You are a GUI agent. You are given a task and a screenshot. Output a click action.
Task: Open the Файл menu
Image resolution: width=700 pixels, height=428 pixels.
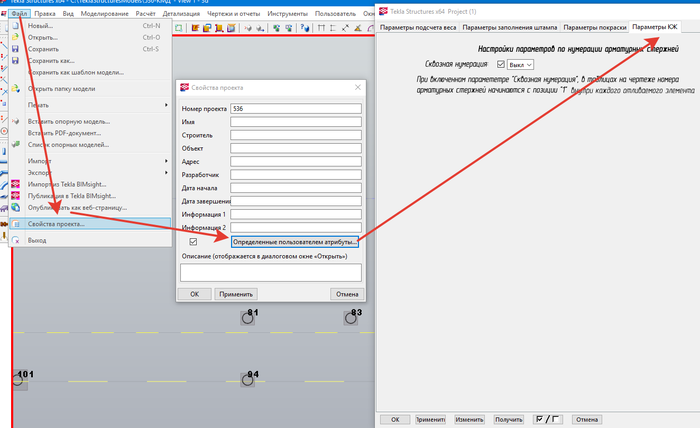(x=19, y=14)
